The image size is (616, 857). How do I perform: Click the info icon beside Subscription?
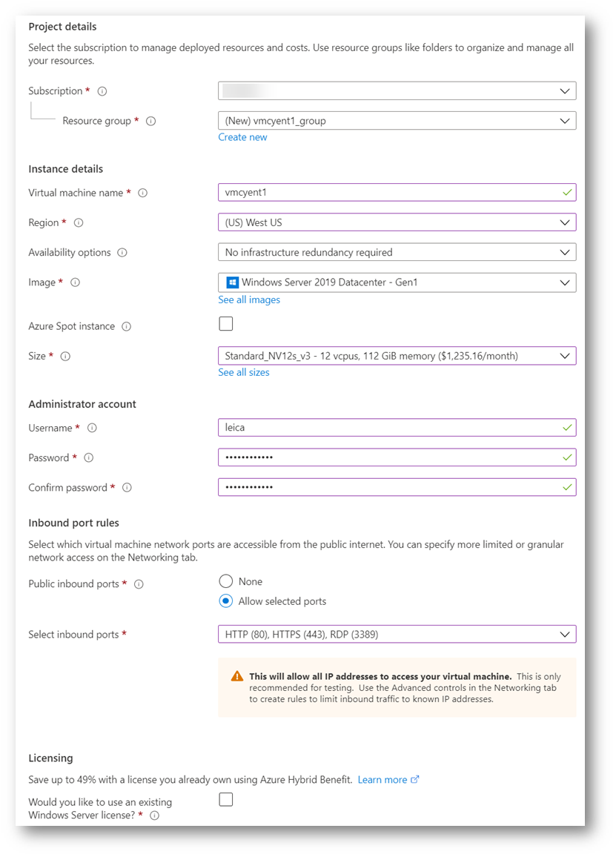coord(101,90)
